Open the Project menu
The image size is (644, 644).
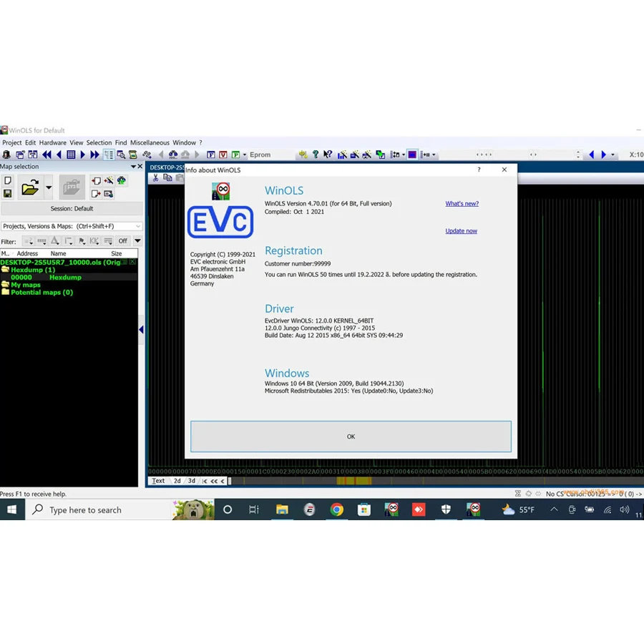point(12,142)
